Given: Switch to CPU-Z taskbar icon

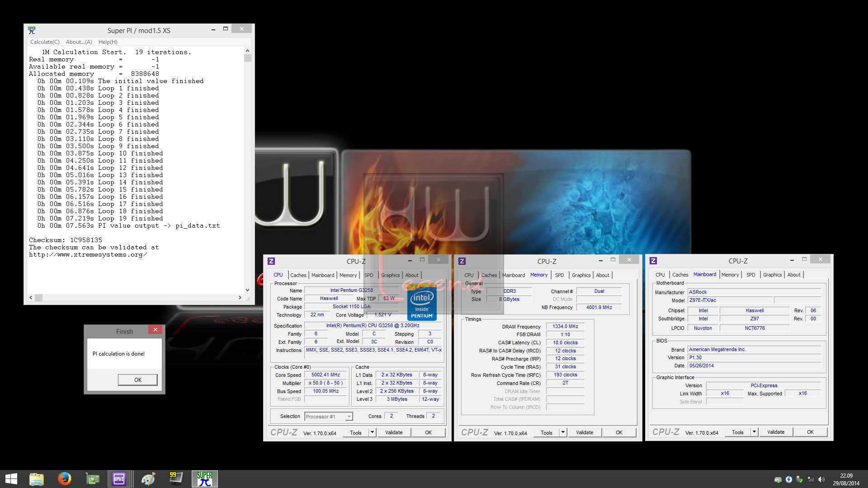Looking at the screenshot, I should 119,479.
